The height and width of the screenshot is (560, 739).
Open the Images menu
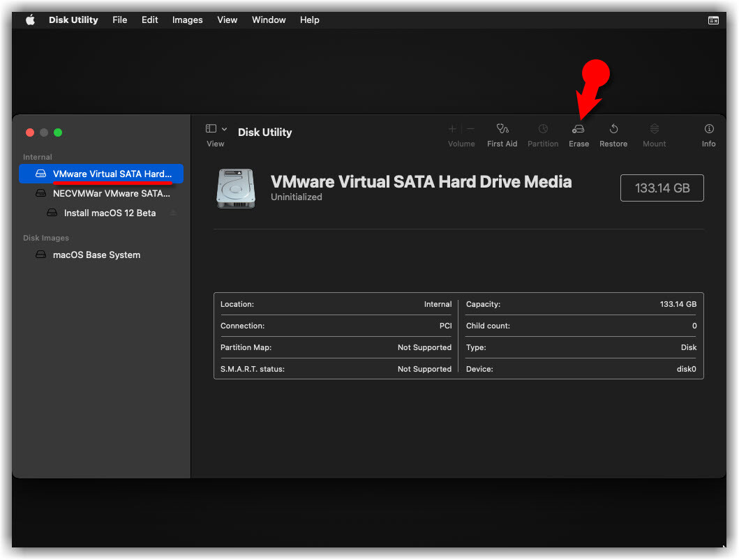[x=187, y=20]
